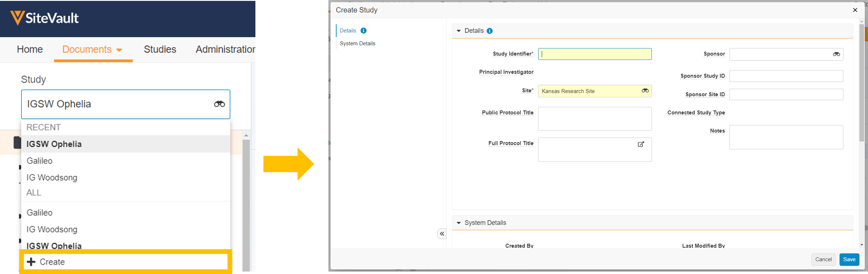Click info icon beside Details section header
This screenshot has width=868, height=274.
(x=490, y=31)
